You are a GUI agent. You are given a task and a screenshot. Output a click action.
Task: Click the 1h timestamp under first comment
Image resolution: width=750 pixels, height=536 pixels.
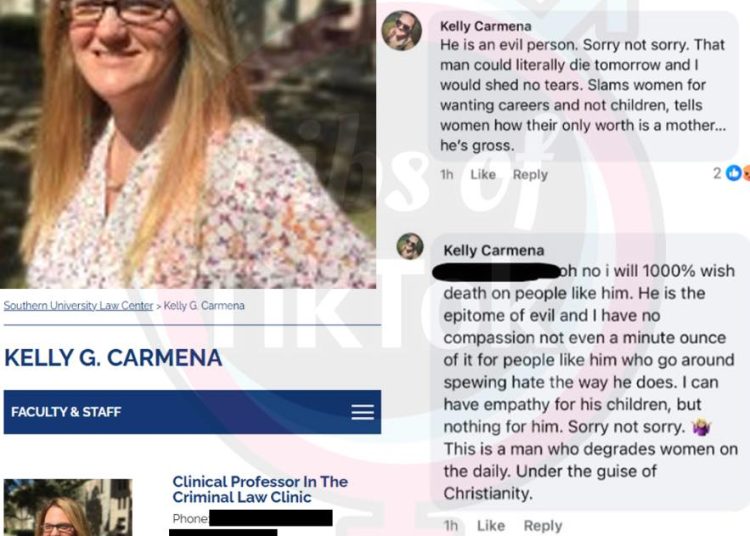[447, 175]
